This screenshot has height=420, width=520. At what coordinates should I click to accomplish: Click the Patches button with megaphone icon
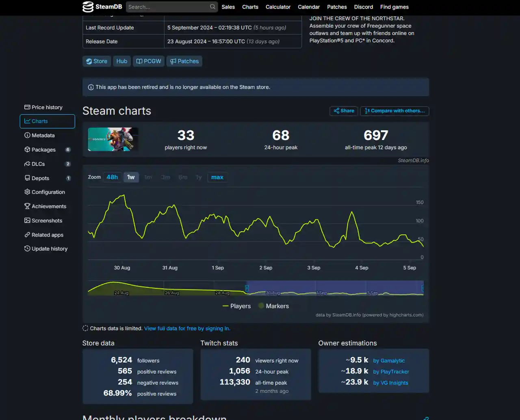point(184,61)
